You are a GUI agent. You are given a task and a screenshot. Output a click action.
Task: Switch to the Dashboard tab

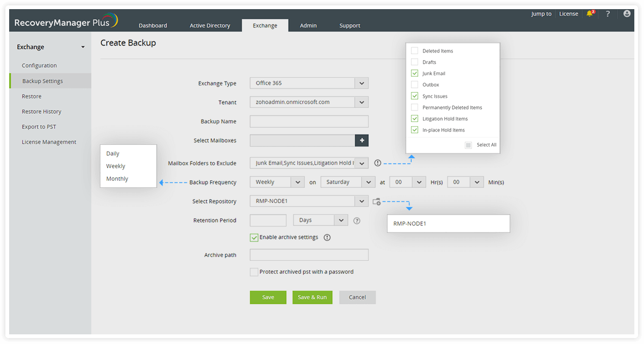coord(153,25)
